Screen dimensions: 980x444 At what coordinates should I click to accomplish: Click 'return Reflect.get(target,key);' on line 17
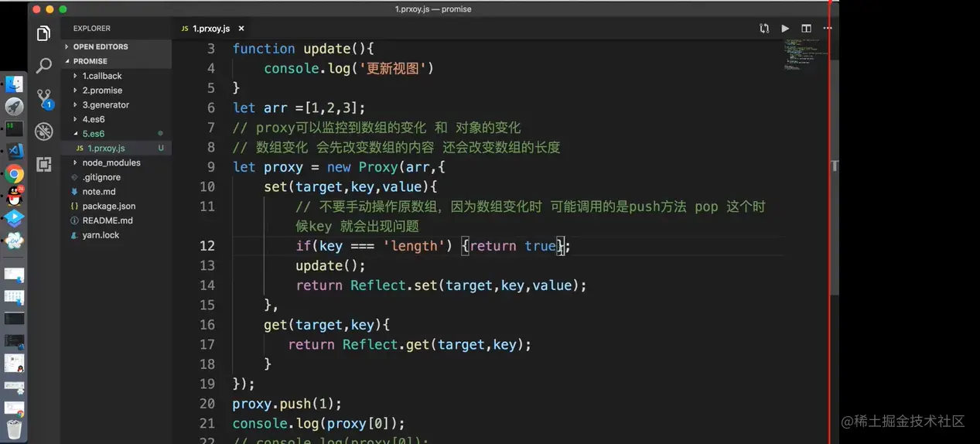(x=410, y=345)
